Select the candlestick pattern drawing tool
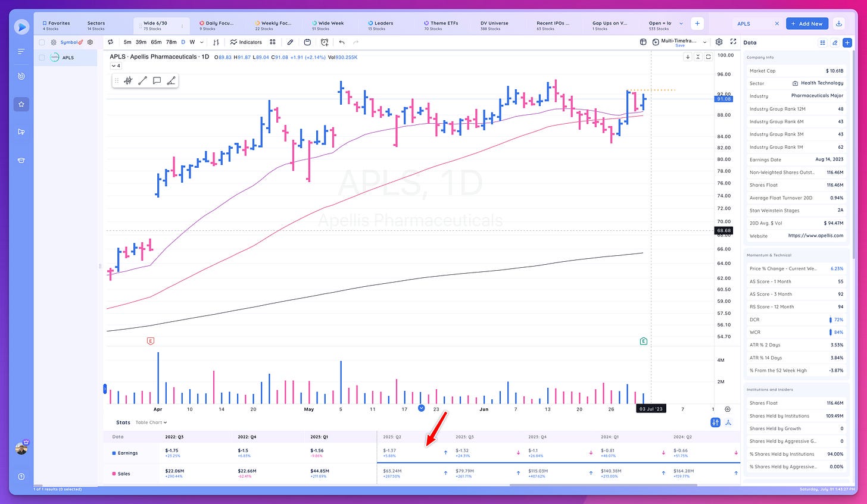The width and height of the screenshot is (867, 504). (128, 81)
